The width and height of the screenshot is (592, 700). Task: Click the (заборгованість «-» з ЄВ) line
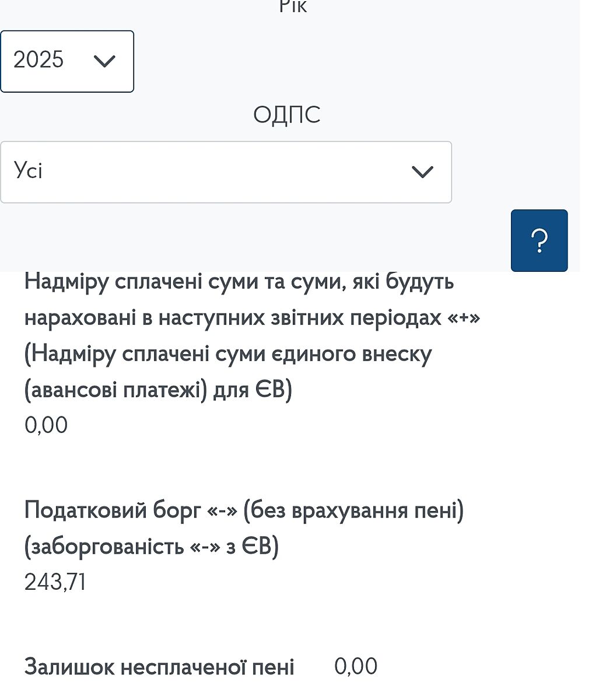click(152, 547)
